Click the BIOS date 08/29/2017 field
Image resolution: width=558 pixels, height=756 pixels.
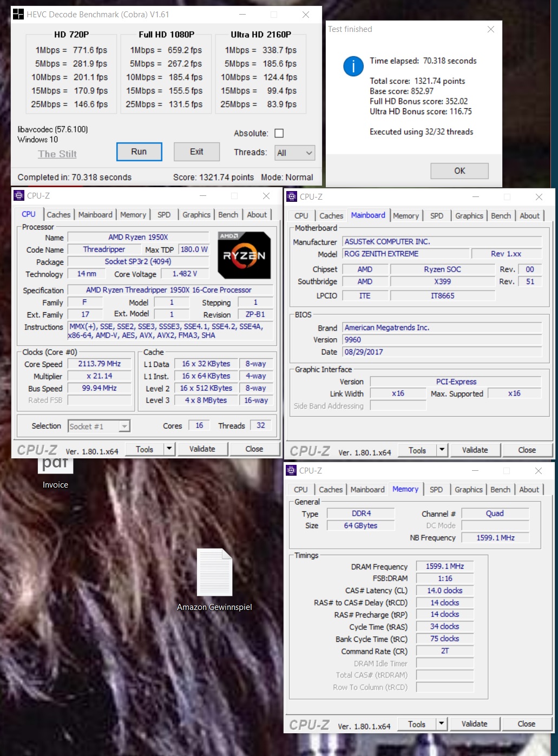click(x=442, y=352)
